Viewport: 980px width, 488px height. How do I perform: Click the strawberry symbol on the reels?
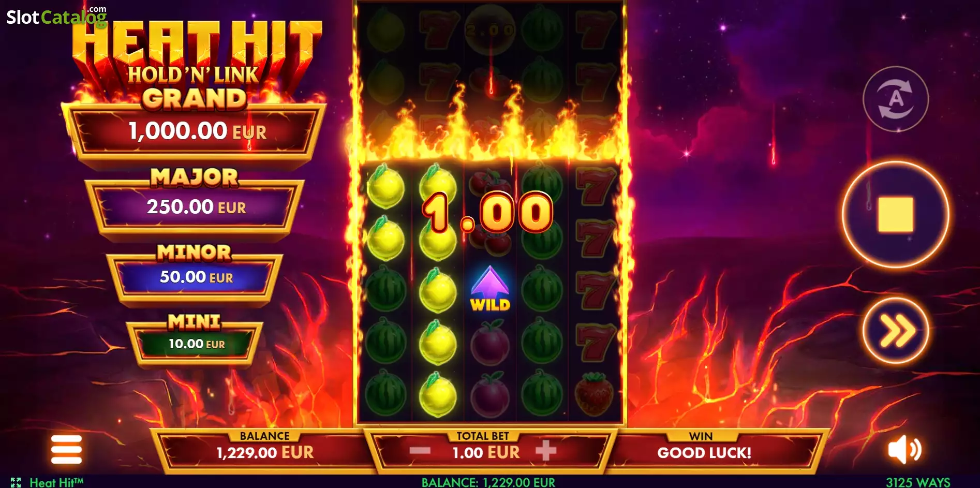594,394
